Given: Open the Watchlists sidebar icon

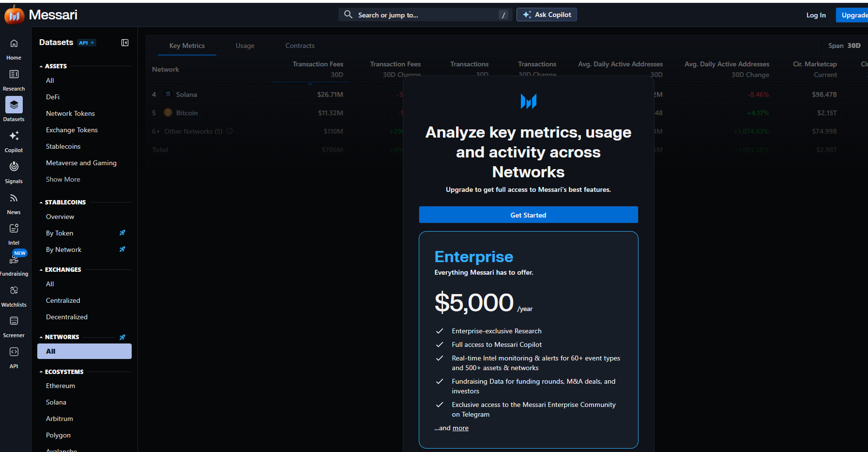Looking at the screenshot, I should point(14,290).
